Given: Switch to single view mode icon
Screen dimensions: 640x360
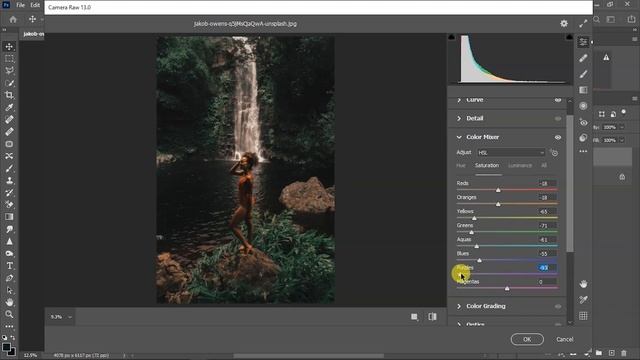Looking at the screenshot, I should click(x=414, y=317).
